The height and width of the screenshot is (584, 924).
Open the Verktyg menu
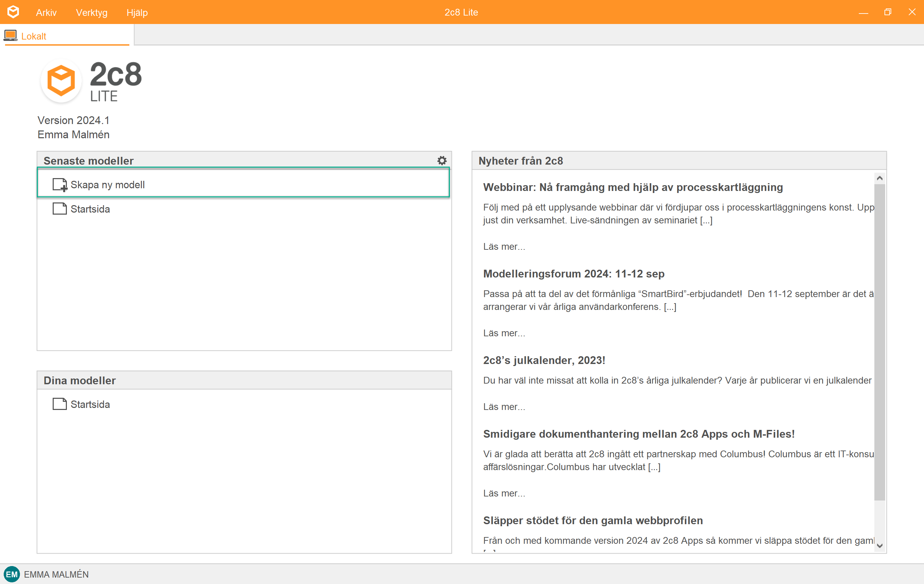tap(92, 12)
